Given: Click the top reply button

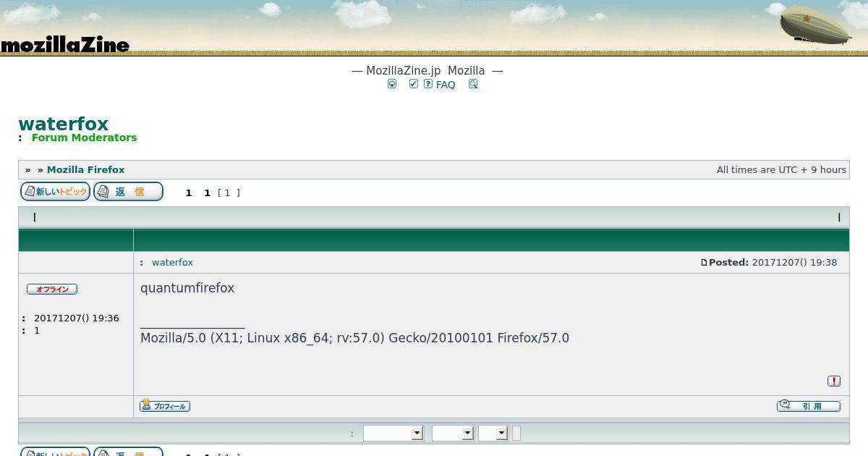Looking at the screenshot, I should (128, 192).
